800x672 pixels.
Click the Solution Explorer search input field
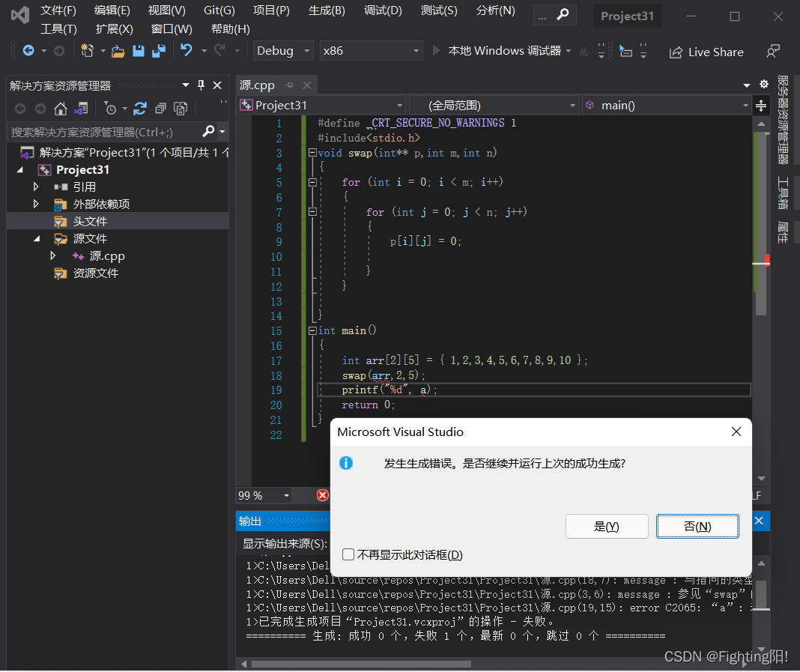coord(105,132)
